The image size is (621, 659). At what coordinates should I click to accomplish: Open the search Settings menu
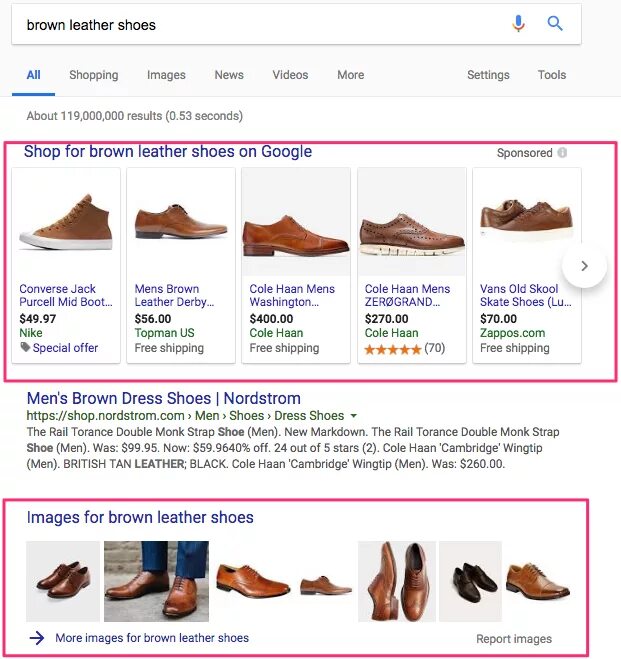click(488, 75)
